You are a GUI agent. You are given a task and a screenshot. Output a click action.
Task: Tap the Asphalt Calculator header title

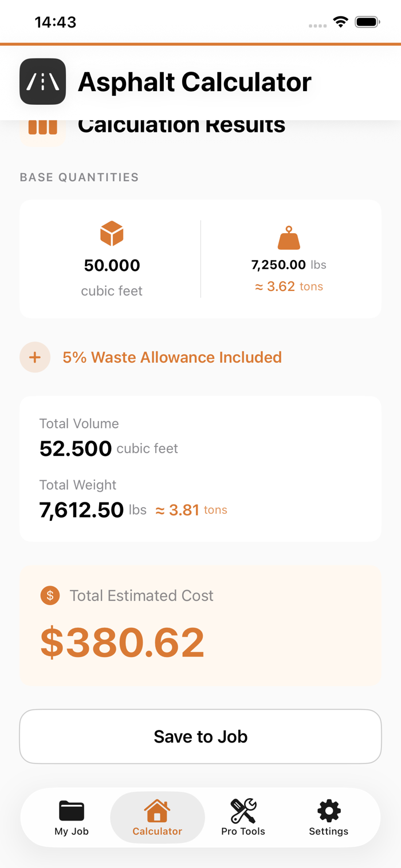click(x=195, y=82)
